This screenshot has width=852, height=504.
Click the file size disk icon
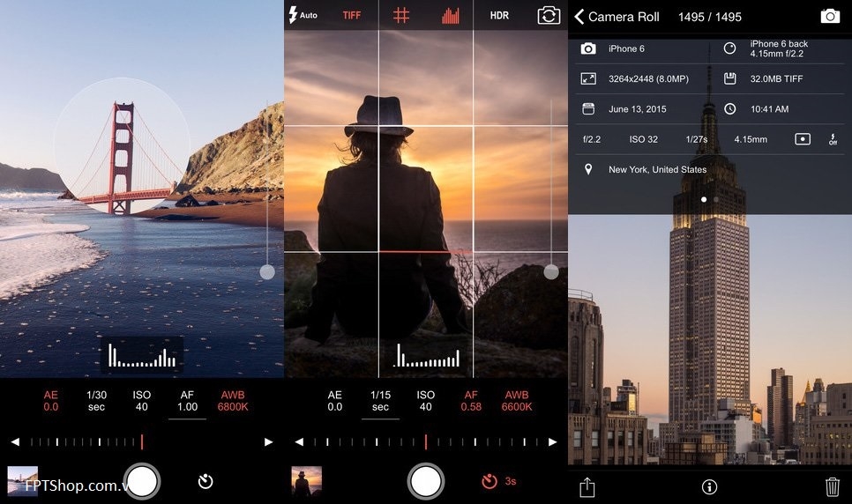[729, 78]
